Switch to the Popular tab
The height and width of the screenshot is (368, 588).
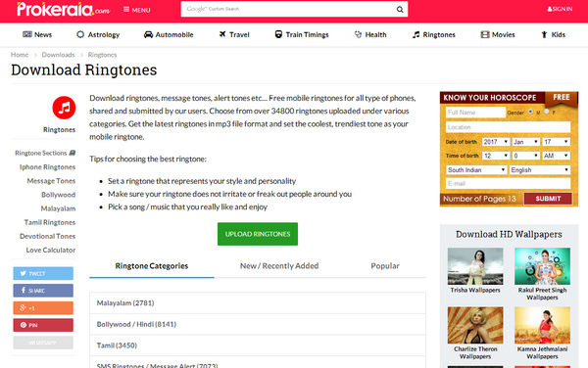tap(385, 266)
